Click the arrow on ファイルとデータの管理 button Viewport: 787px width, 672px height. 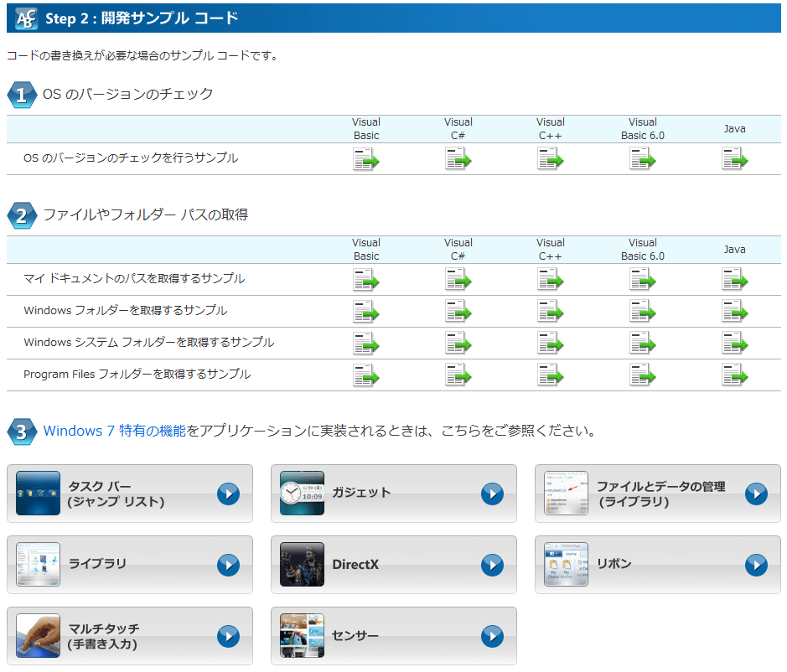click(756, 494)
